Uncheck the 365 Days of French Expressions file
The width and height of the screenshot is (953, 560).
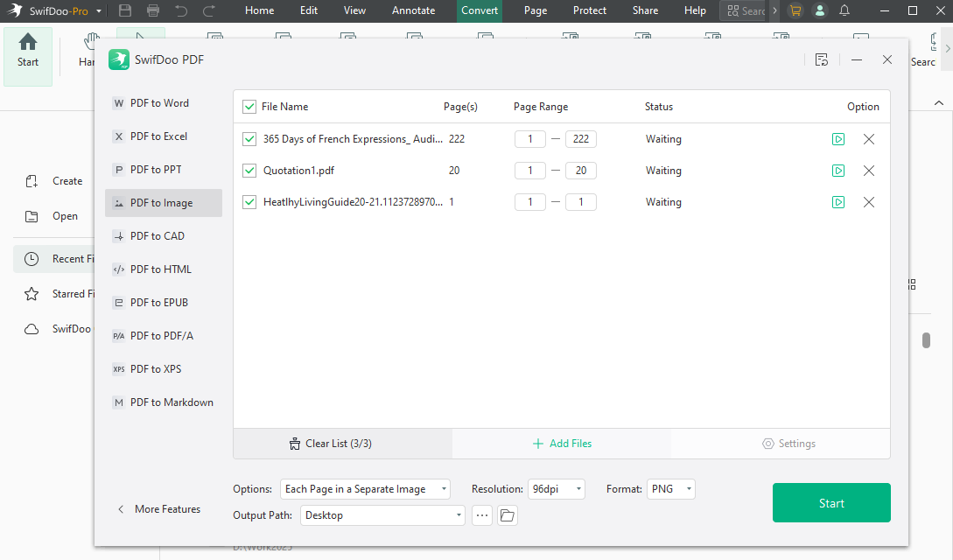pos(249,138)
